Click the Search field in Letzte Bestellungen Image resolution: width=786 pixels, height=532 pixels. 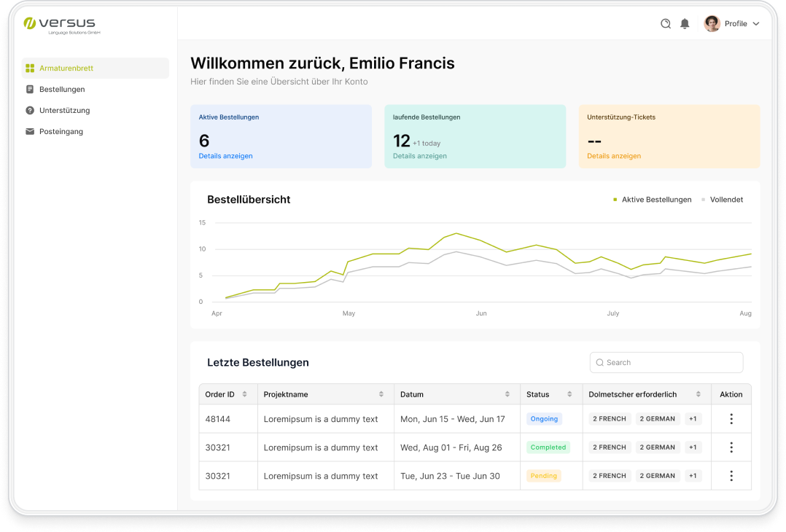pyautogui.click(x=666, y=362)
